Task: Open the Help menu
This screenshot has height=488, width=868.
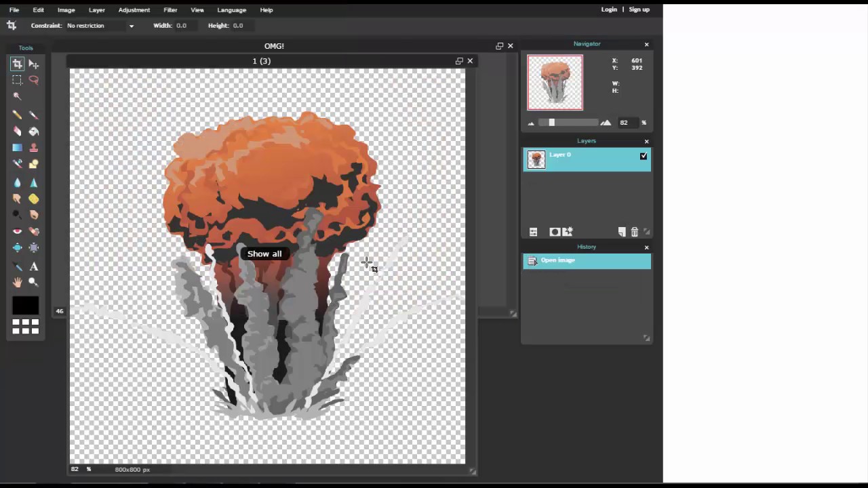Action: tap(267, 10)
